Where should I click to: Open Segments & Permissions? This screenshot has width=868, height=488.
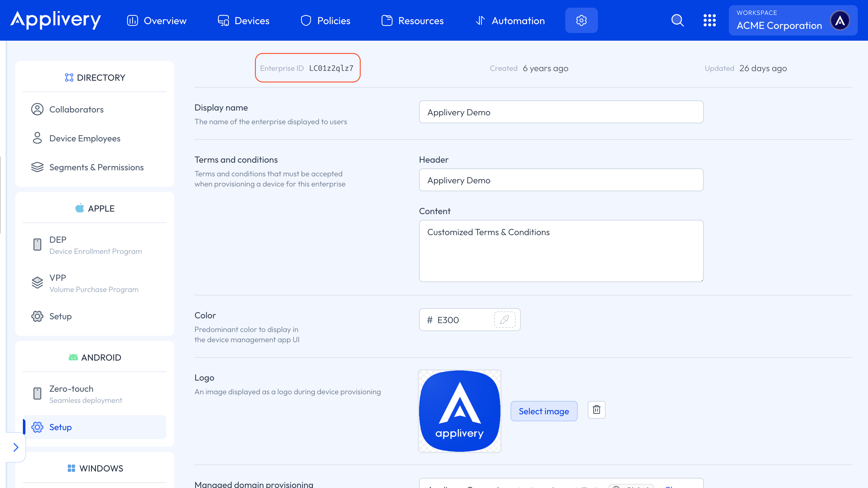tap(96, 167)
